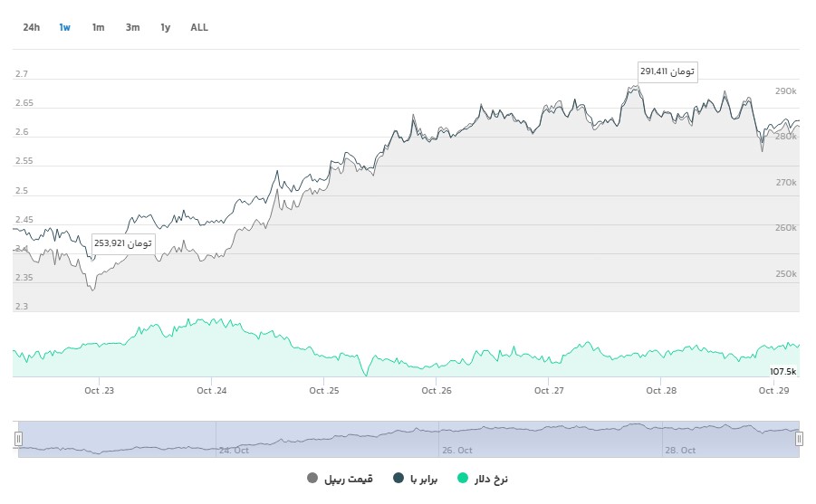Click the 26. Oct navigator marker
Screen dimensions: 816x504
pos(457,450)
